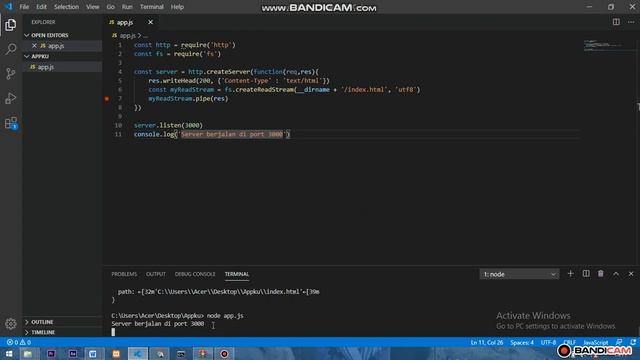This screenshot has height=360, width=640.
Task: Open the Explorer view in activity bar
Action: (x=11, y=25)
